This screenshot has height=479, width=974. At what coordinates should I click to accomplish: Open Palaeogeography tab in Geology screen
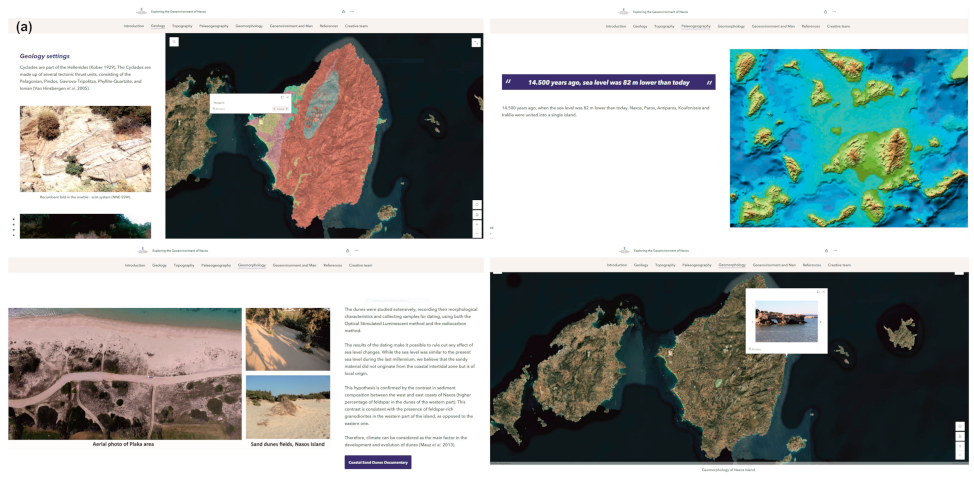[x=214, y=26]
